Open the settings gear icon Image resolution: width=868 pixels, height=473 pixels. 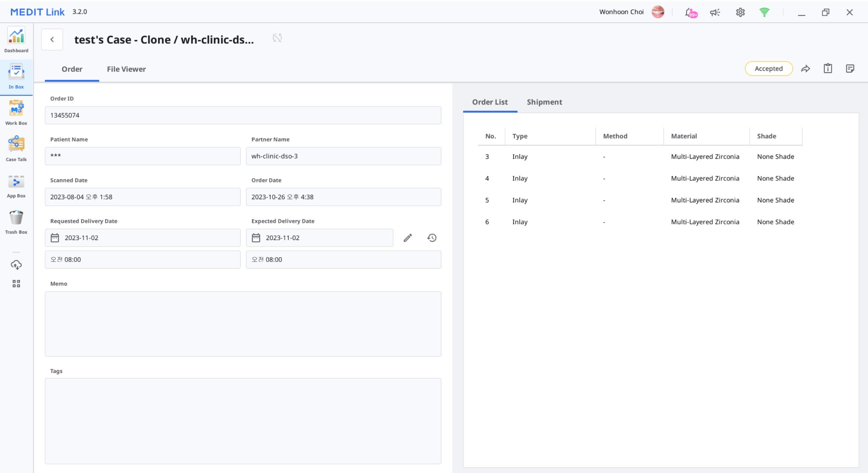click(x=740, y=13)
